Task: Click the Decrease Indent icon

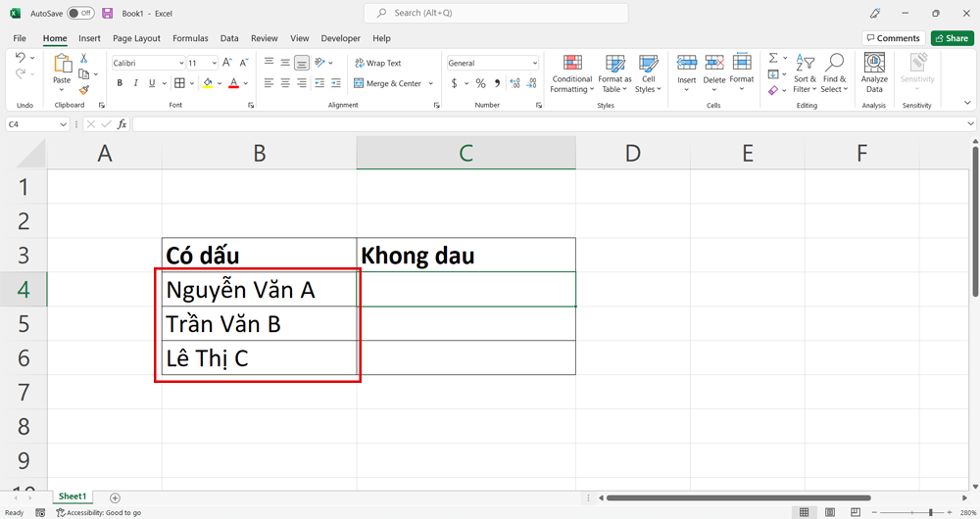Action: pyautogui.click(x=319, y=83)
